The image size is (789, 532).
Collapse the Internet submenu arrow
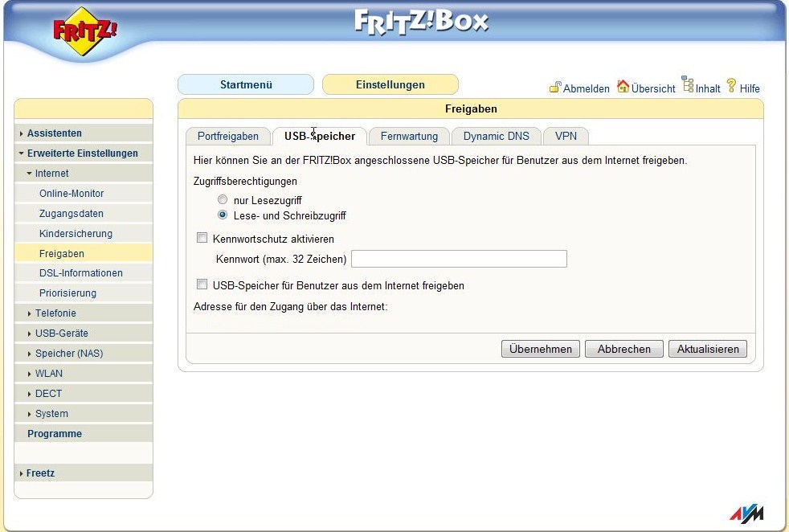[29, 174]
